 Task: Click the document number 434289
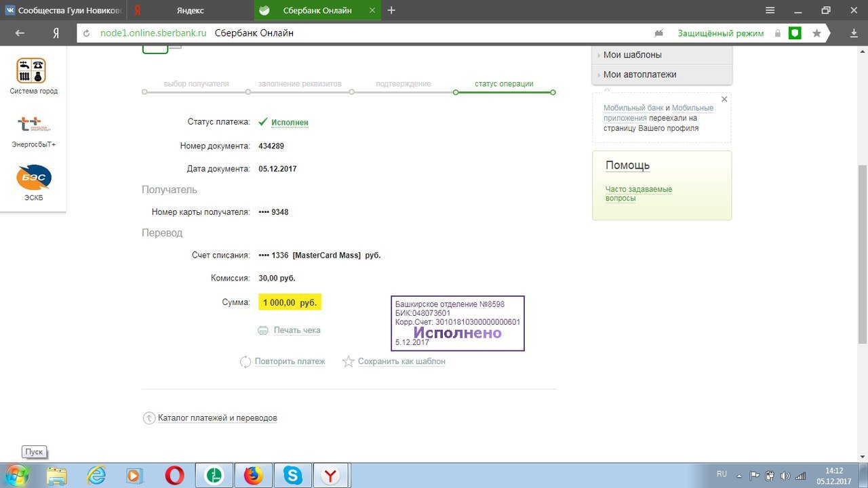tap(271, 146)
